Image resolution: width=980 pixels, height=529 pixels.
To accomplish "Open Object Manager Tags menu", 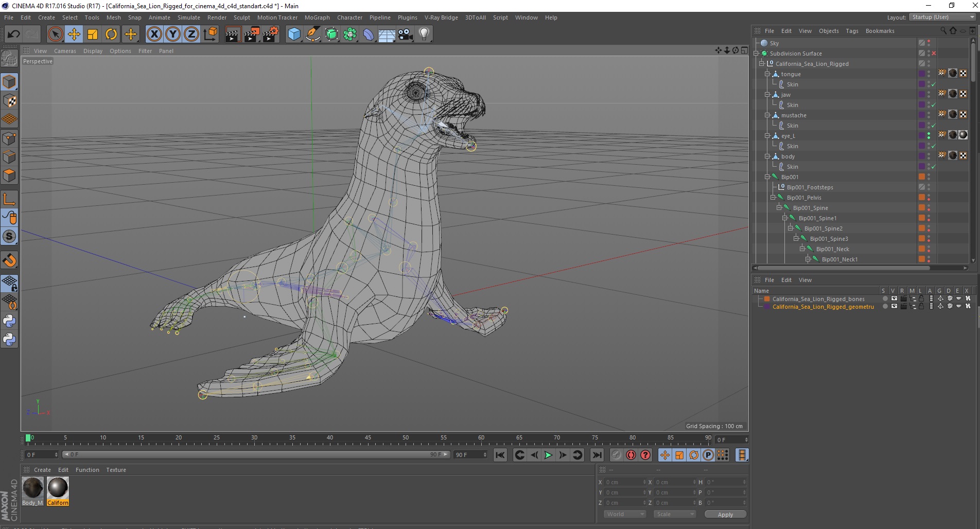I will click(852, 31).
